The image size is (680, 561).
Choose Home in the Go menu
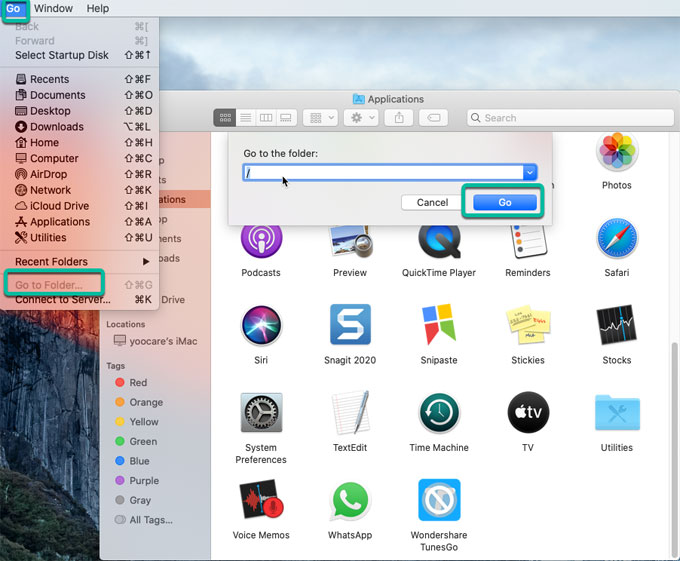point(80,143)
